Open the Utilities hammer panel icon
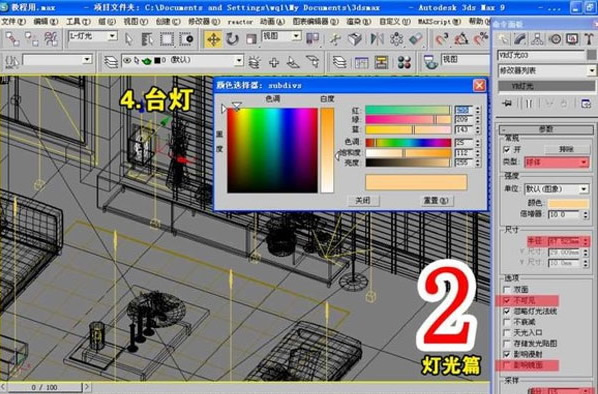 (x=589, y=39)
